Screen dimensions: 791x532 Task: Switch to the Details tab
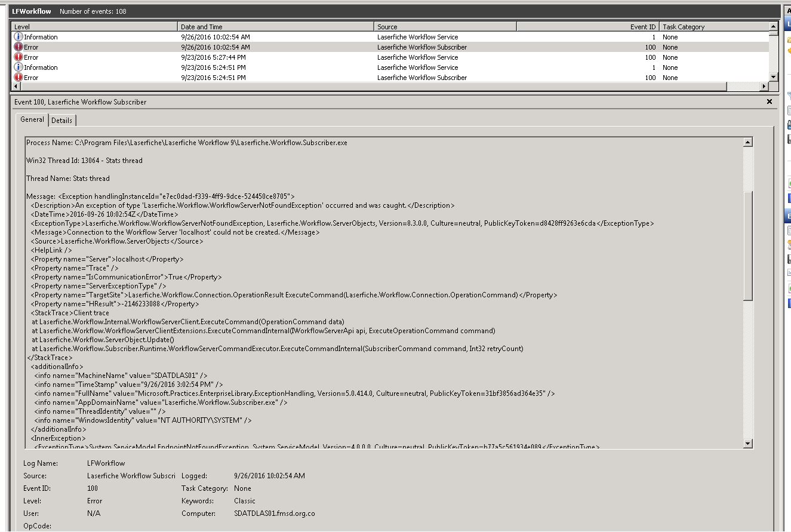(61, 121)
